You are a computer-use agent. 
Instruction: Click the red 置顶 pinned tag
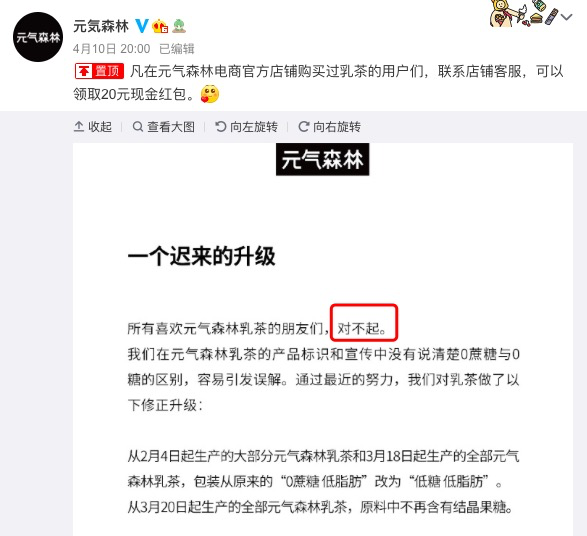point(100,71)
